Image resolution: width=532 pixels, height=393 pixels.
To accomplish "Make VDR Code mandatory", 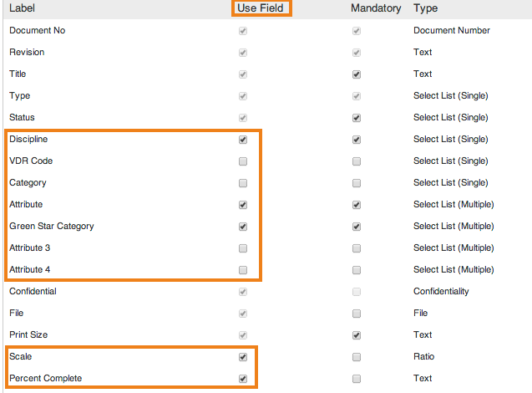I will click(x=357, y=161).
